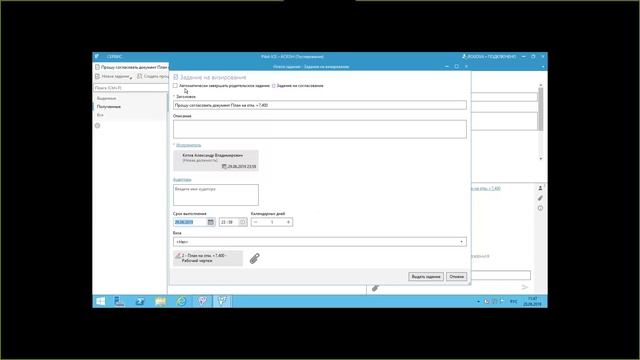Click the send arrow icon in the background window
The width and height of the screenshot is (640, 360).
[x=525, y=287]
